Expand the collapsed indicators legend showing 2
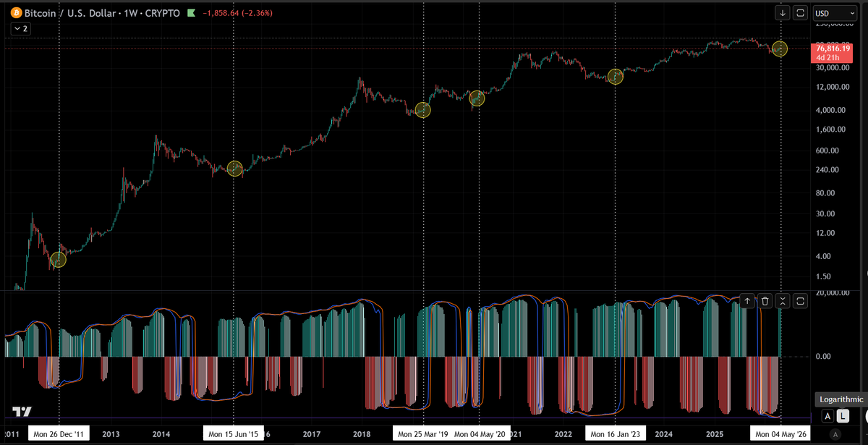Screen dimensions: 868x445 (20, 28)
